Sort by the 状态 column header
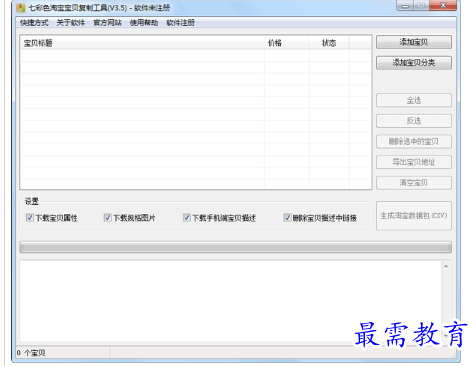 point(329,43)
